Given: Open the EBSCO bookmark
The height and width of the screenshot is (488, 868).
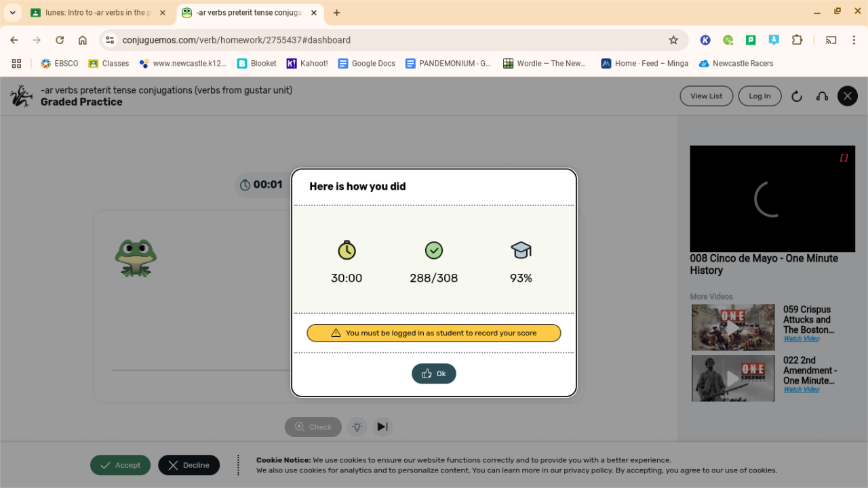Looking at the screenshot, I should click(60, 64).
